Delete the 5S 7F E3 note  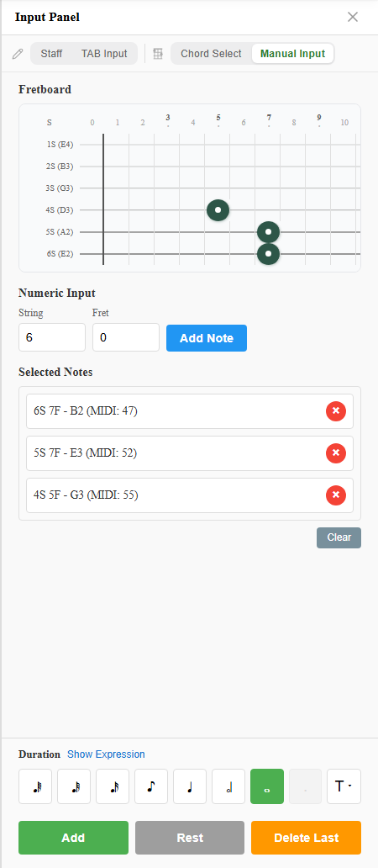click(336, 453)
